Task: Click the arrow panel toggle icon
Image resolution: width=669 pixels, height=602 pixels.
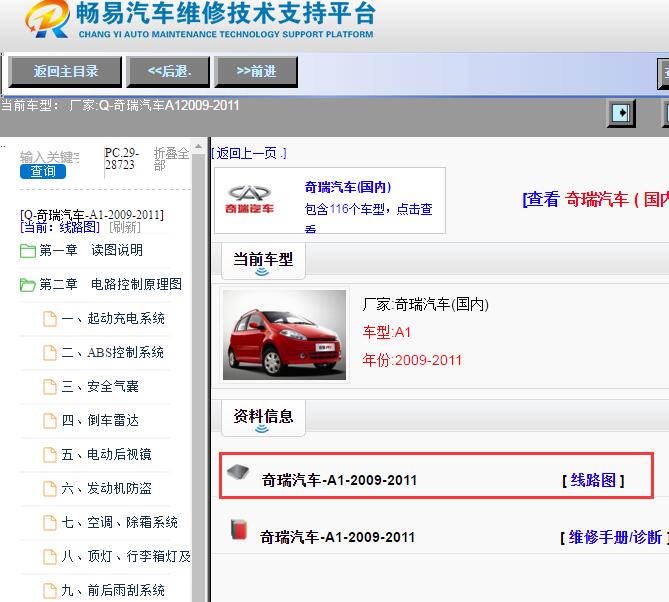Action: click(621, 113)
